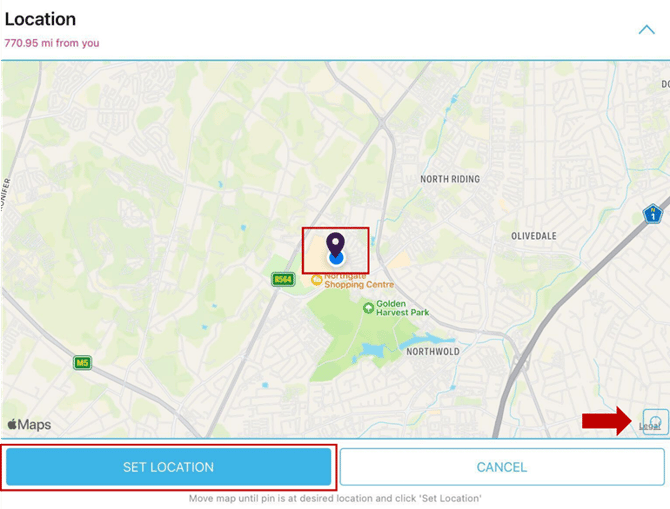Screen dimensions: 670x509
Task: Click the CANCEL button
Action: pos(502,467)
